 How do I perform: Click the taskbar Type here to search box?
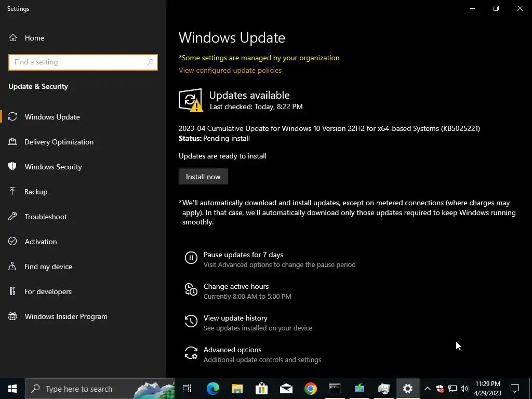coord(100,389)
